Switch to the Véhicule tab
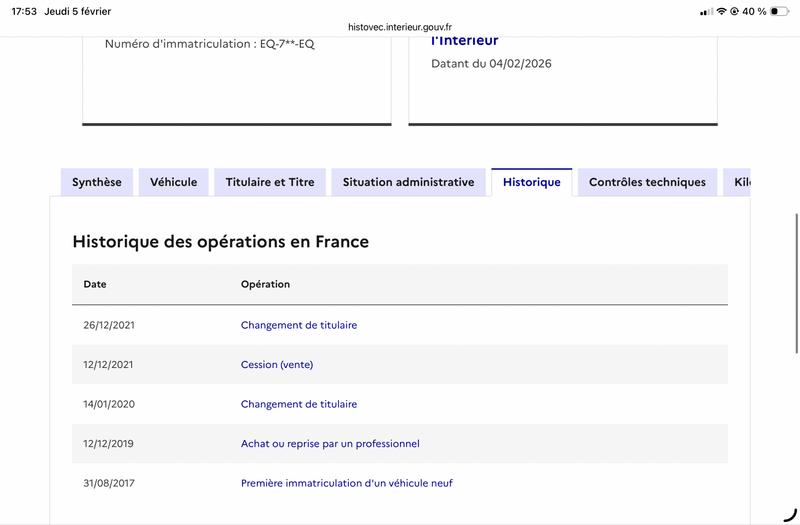Viewport: 800px width, 525px height. coord(174,182)
